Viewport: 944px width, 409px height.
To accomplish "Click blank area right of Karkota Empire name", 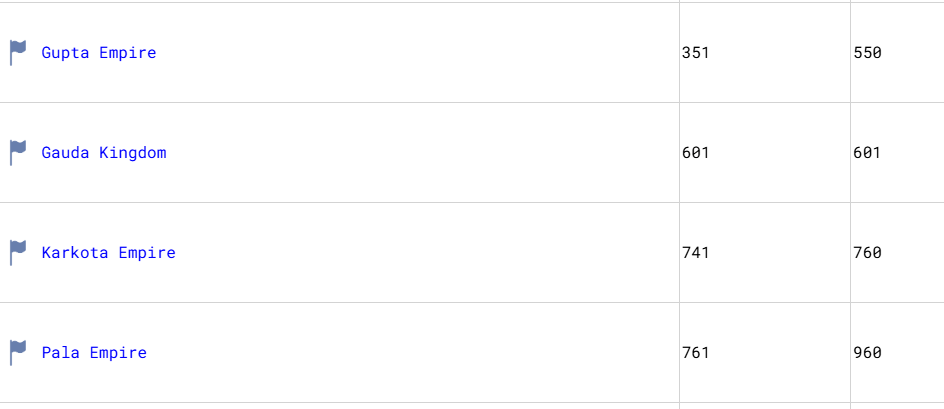I will (x=420, y=253).
